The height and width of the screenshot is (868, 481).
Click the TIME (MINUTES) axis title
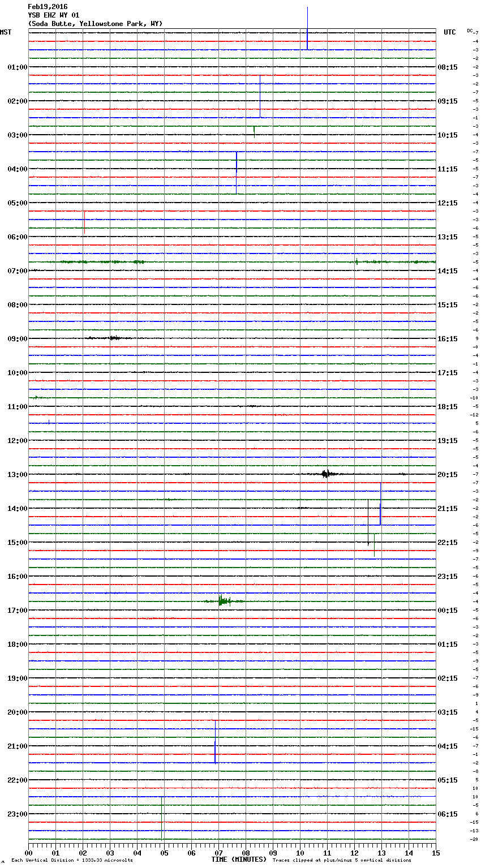239,860
